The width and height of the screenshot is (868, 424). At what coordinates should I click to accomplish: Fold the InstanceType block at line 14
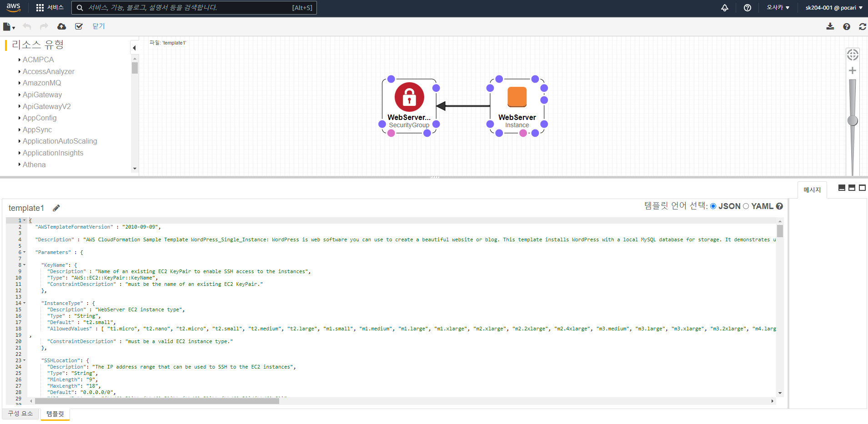click(x=25, y=303)
